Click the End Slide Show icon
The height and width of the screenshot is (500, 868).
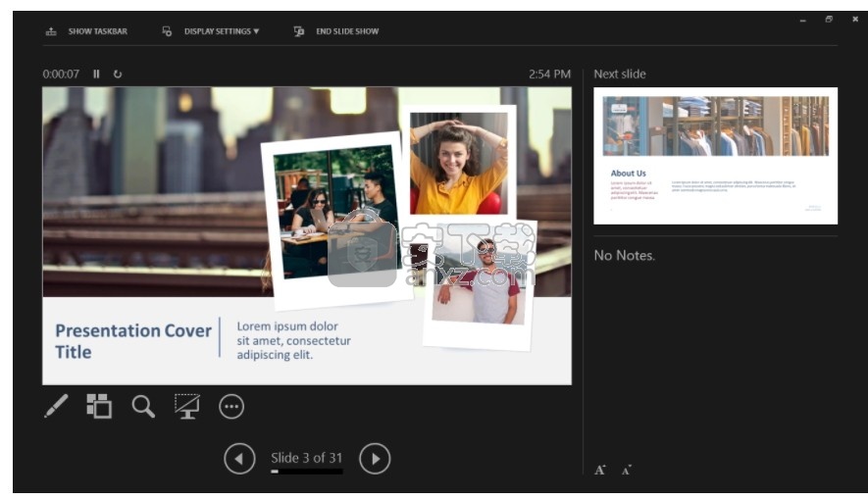[299, 31]
